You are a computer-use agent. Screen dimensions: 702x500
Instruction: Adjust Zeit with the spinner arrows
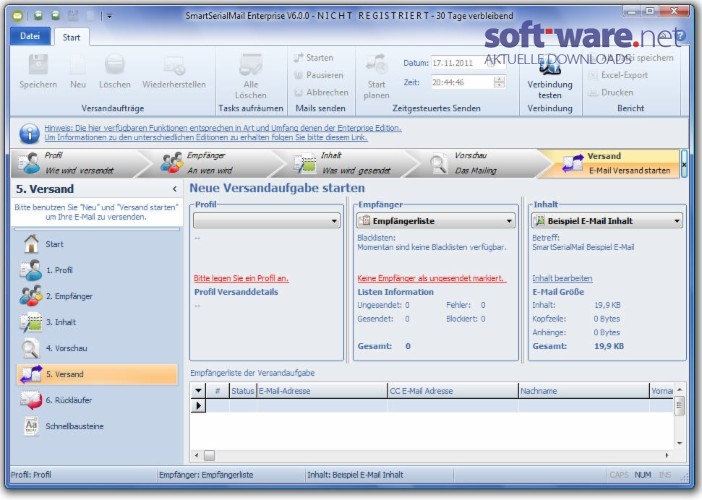click(499, 82)
